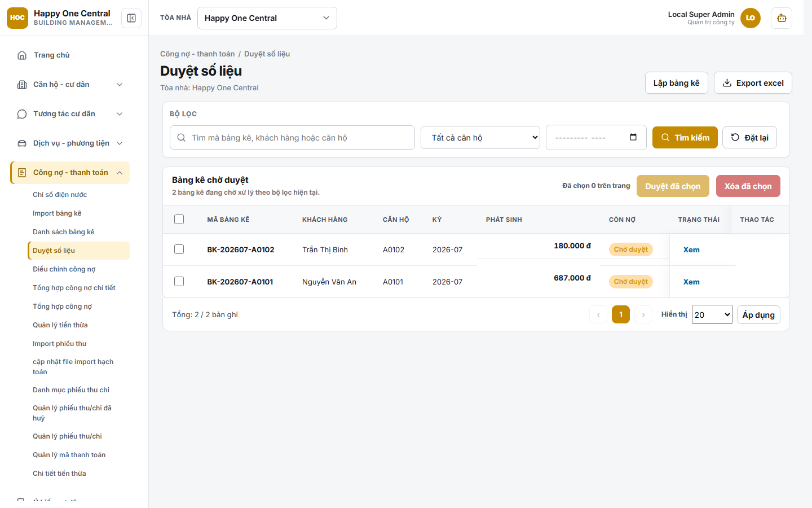The image size is (812, 508).
Task: Open the Hiển thị page size dropdown
Action: pyautogui.click(x=712, y=315)
